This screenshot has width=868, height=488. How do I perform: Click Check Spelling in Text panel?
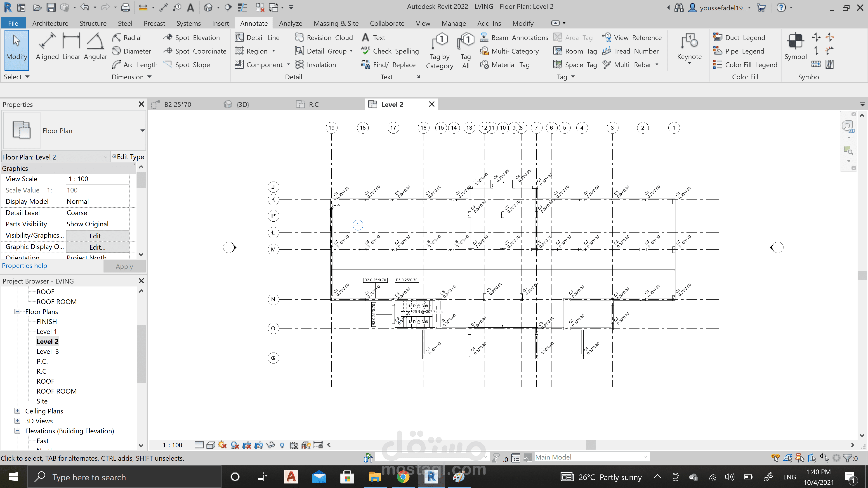390,51
